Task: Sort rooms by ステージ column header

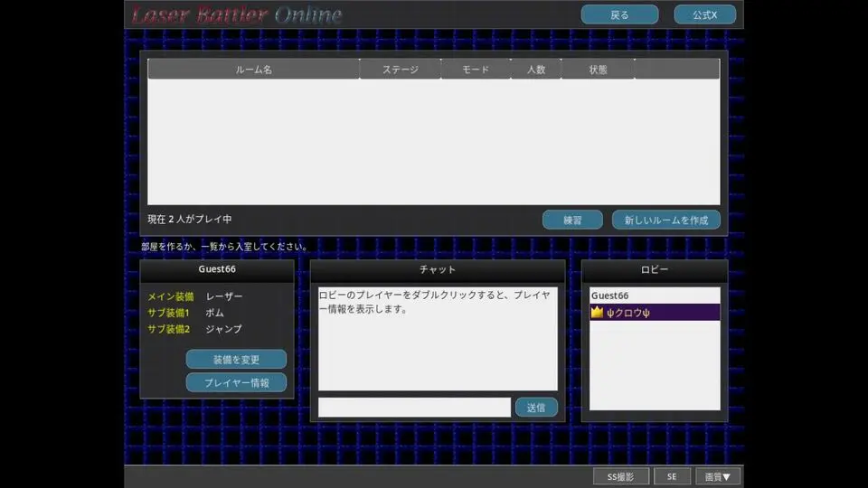Action: coord(401,70)
